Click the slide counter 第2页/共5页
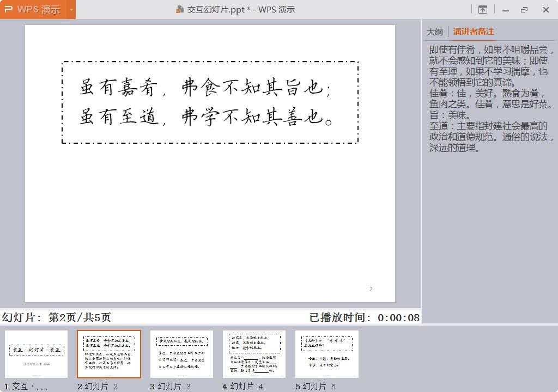Screen dimensions: 558x392 (x=80, y=317)
